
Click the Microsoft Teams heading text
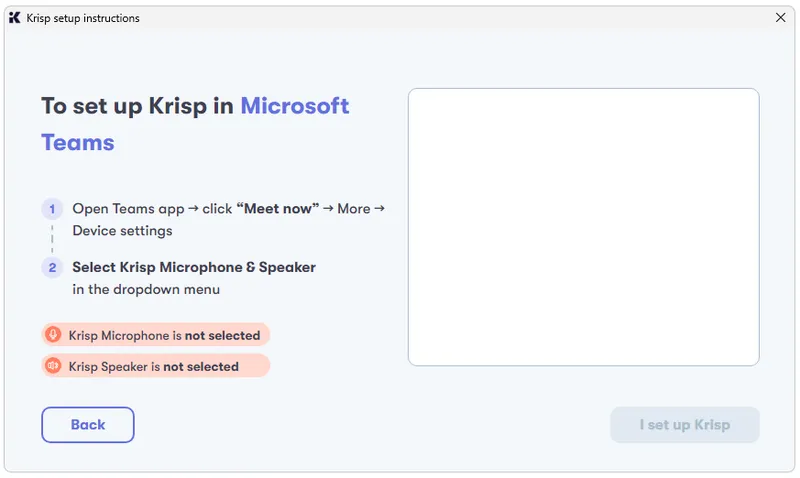[195, 124]
